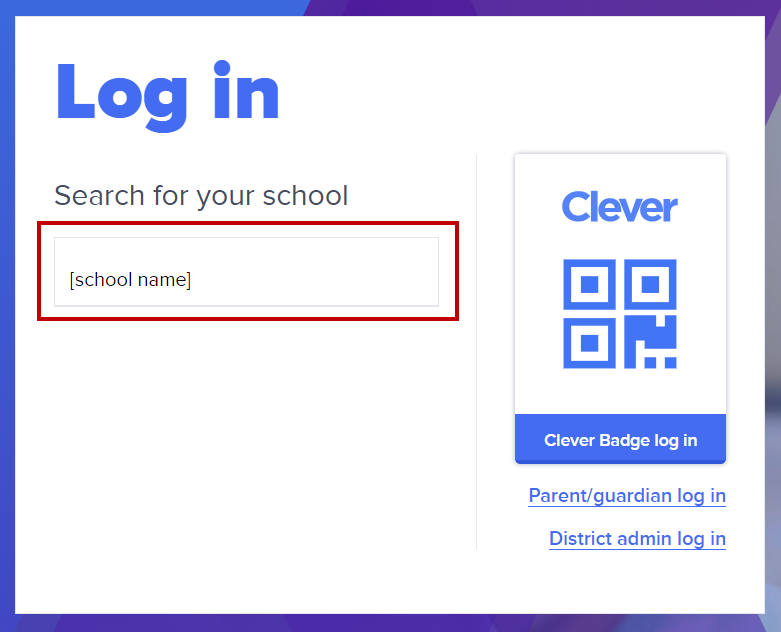781x632 pixels.
Task: Click the top-left square of the QR code
Action: click(x=589, y=284)
